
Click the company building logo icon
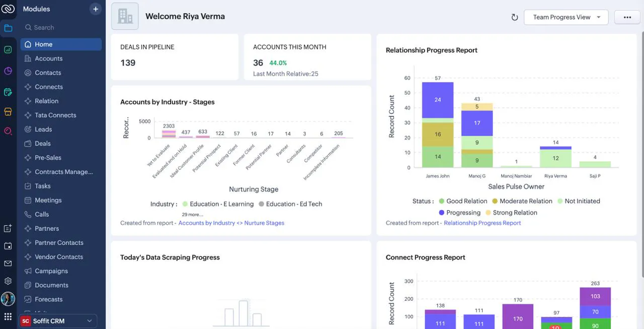125,16
